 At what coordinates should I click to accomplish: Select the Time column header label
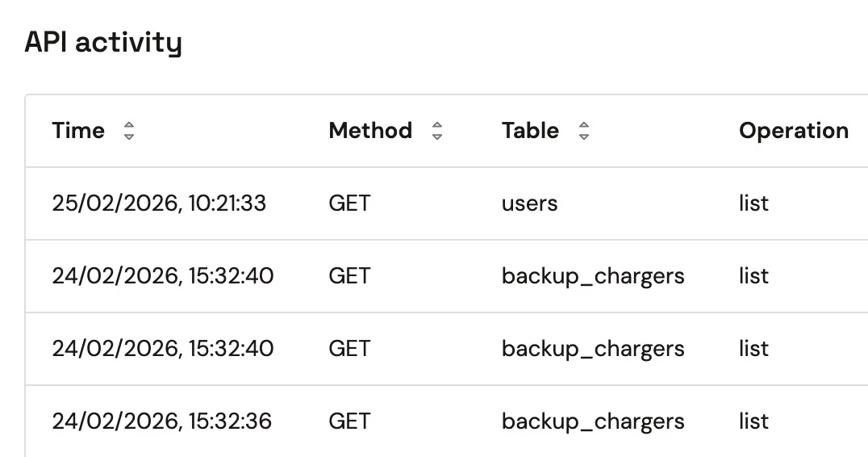pyautogui.click(x=78, y=131)
